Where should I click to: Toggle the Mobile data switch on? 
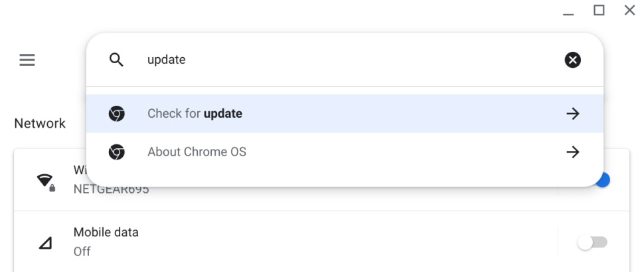point(592,243)
